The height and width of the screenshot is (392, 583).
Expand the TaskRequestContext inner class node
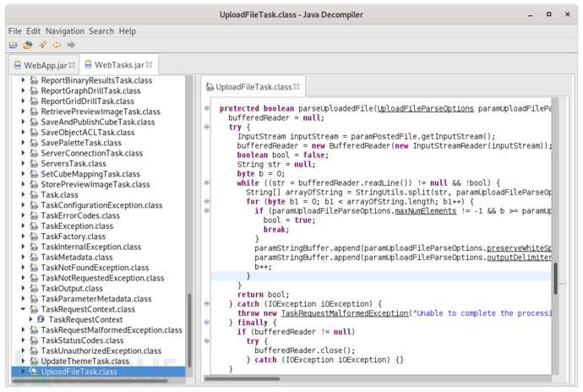[x=31, y=319]
